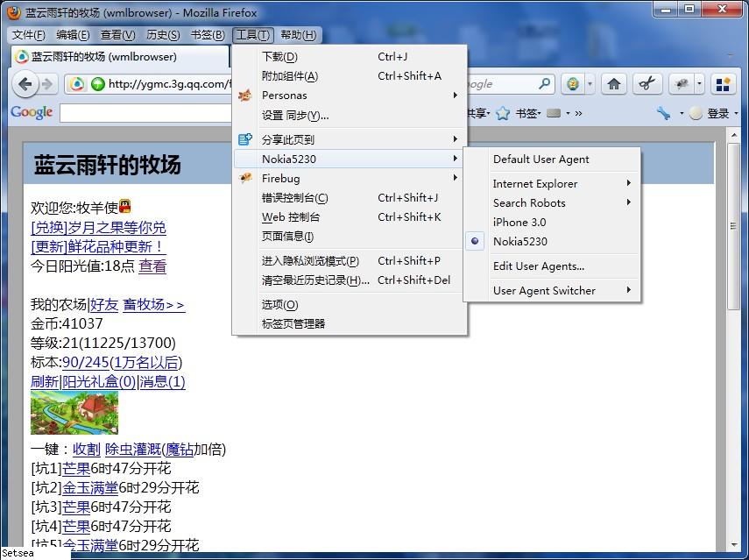Click the vertical scrollbar thumb

pyautogui.click(x=733, y=225)
